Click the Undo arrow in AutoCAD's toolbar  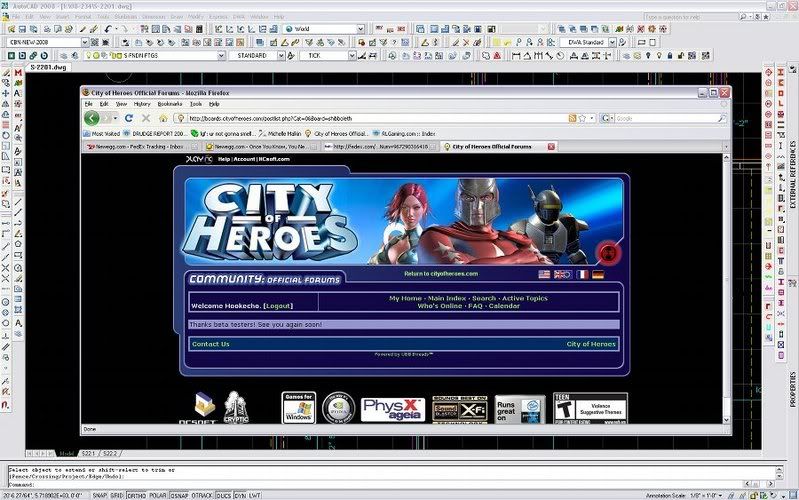[109, 29]
